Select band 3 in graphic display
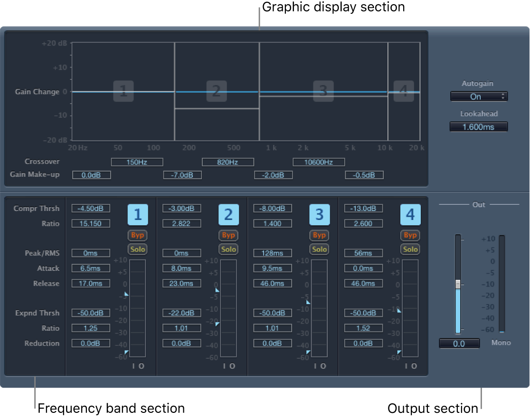The width and height of the screenshot is (530, 420). [x=323, y=91]
